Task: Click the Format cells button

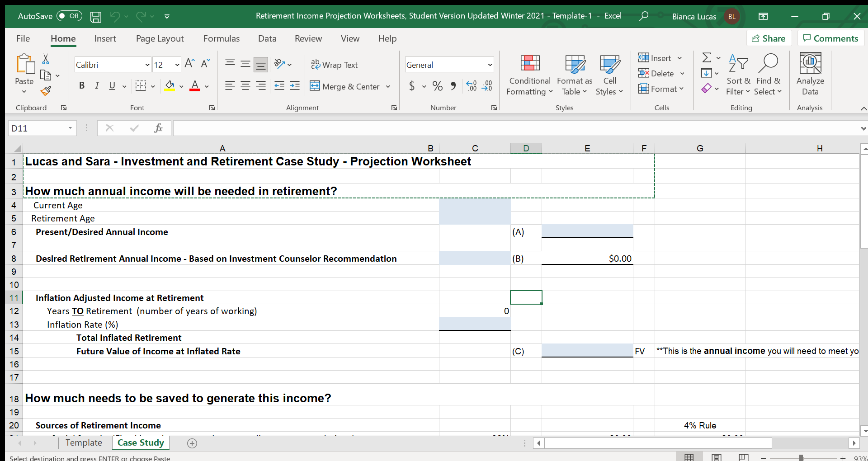Action: point(657,89)
